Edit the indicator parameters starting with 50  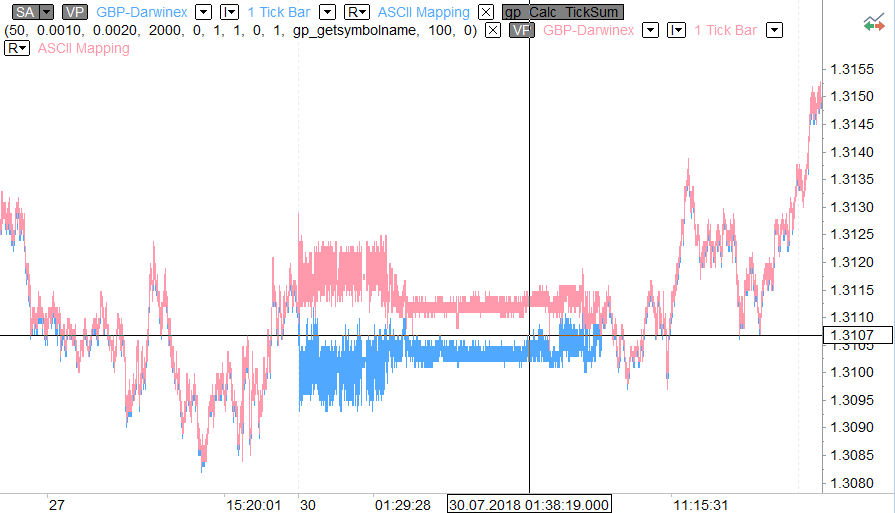pos(240,30)
